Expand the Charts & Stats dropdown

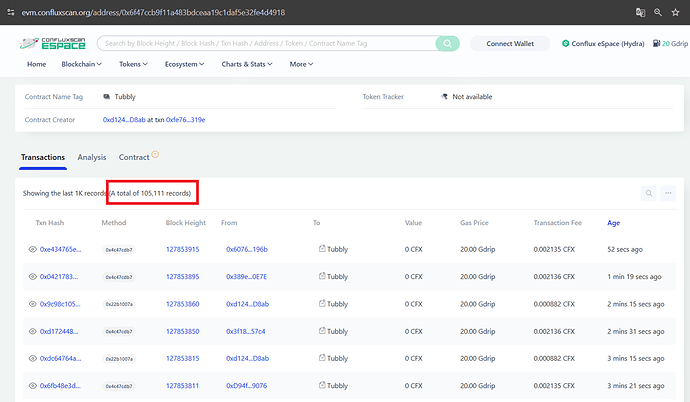[247, 64]
